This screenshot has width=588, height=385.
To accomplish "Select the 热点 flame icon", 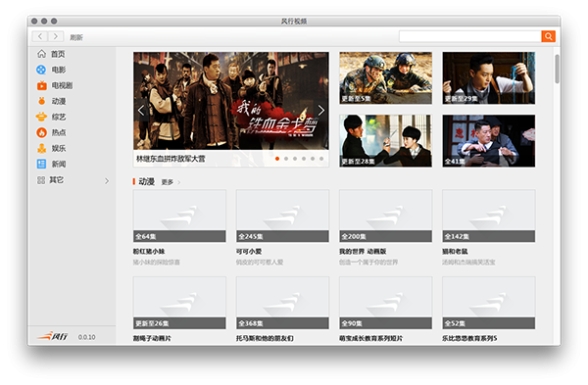I will [41, 132].
